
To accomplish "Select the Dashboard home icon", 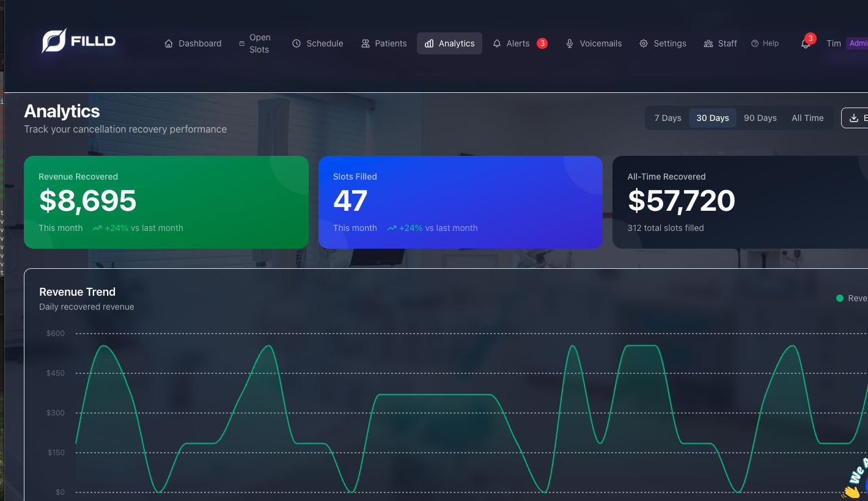I will [168, 43].
